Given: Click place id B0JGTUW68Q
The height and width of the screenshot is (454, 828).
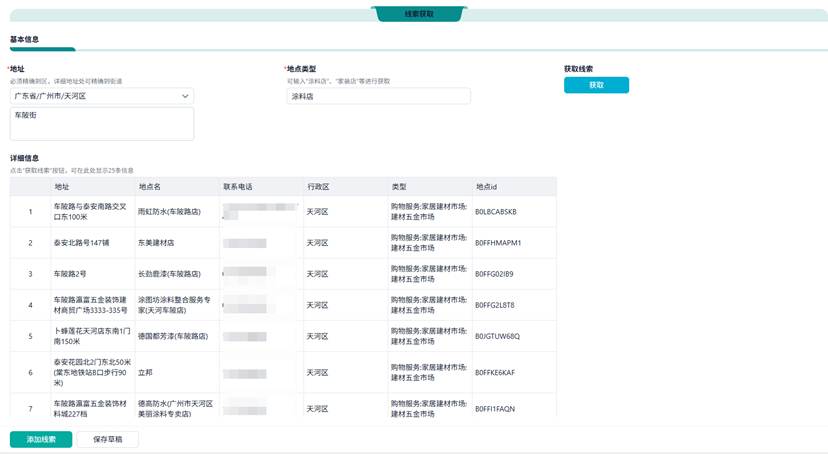Looking at the screenshot, I should 497,336.
